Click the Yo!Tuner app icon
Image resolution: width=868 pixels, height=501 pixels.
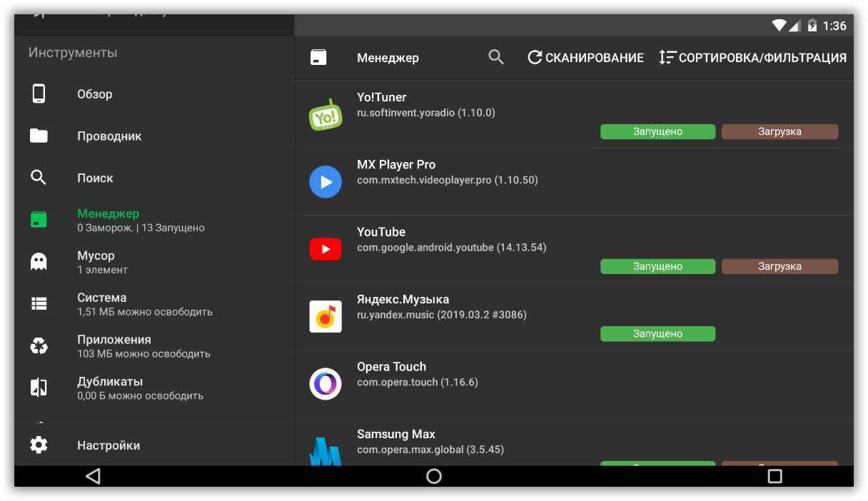(x=325, y=115)
